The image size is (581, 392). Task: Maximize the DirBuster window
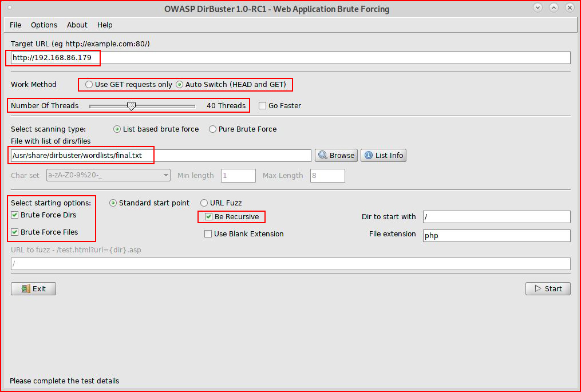tap(554, 7)
